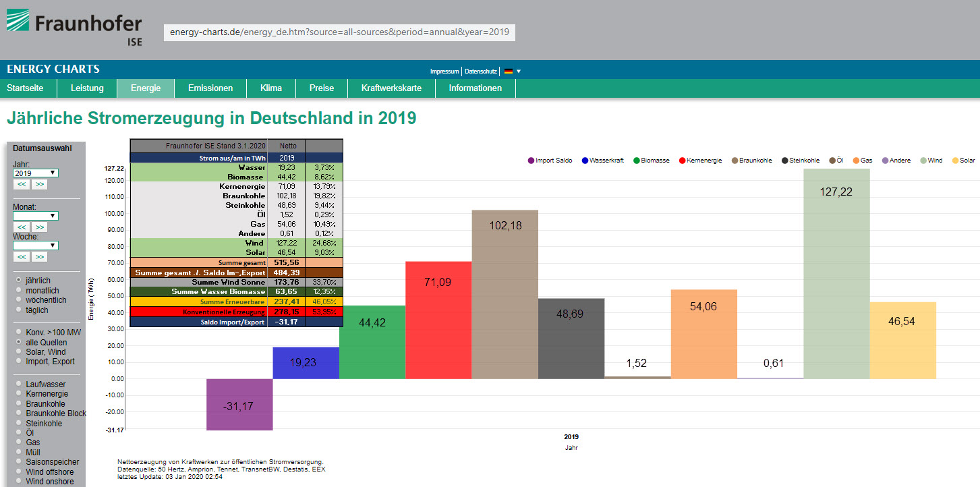
Task: Click the Solar legend color swatch
Action: point(954,161)
